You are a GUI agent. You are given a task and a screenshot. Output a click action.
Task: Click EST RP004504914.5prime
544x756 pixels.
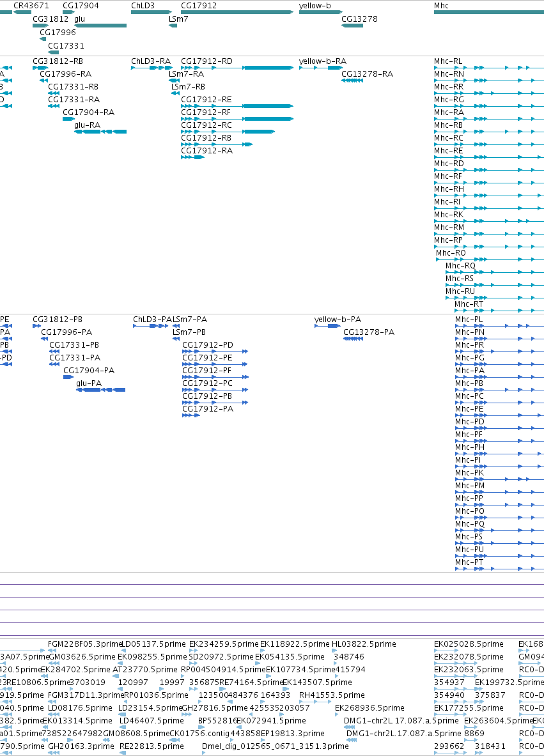[x=223, y=670]
